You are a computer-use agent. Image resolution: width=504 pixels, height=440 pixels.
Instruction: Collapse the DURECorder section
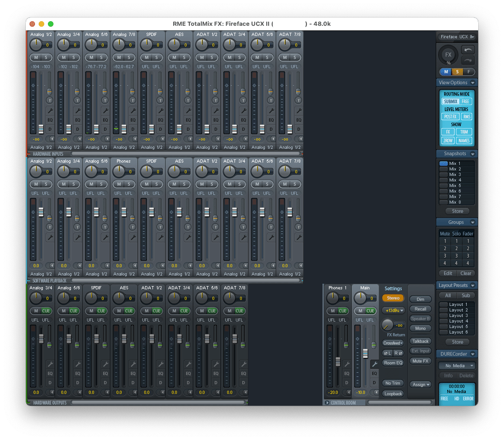click(x=473, y=354)
